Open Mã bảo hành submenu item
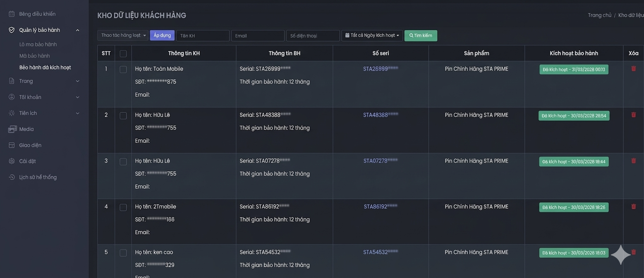Screen dimensions: 644x278 click(x=34, y=56)
